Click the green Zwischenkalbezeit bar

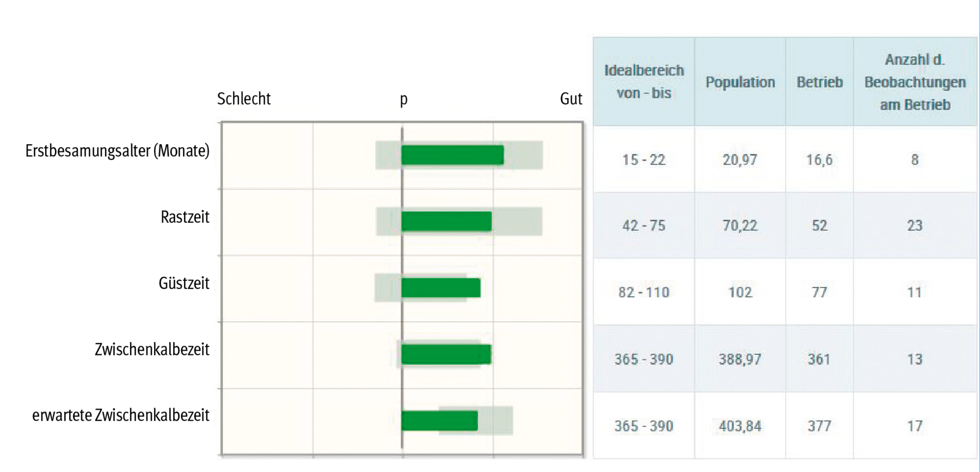[446, 354]
